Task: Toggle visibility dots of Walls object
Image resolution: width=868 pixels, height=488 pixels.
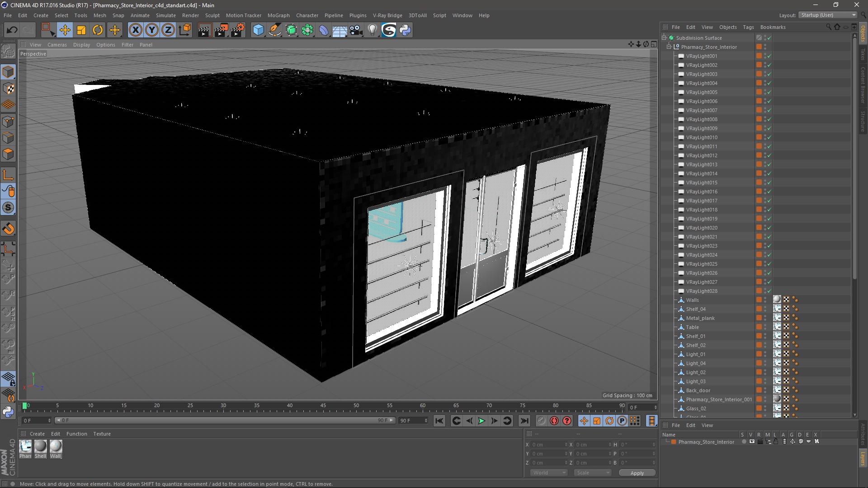Action: (765, 300)
